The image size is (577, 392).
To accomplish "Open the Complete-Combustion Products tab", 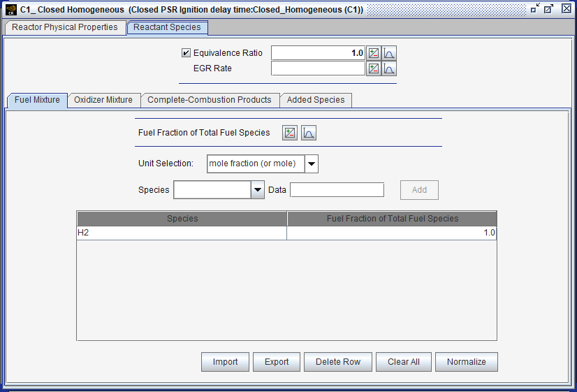I will 210,100.
